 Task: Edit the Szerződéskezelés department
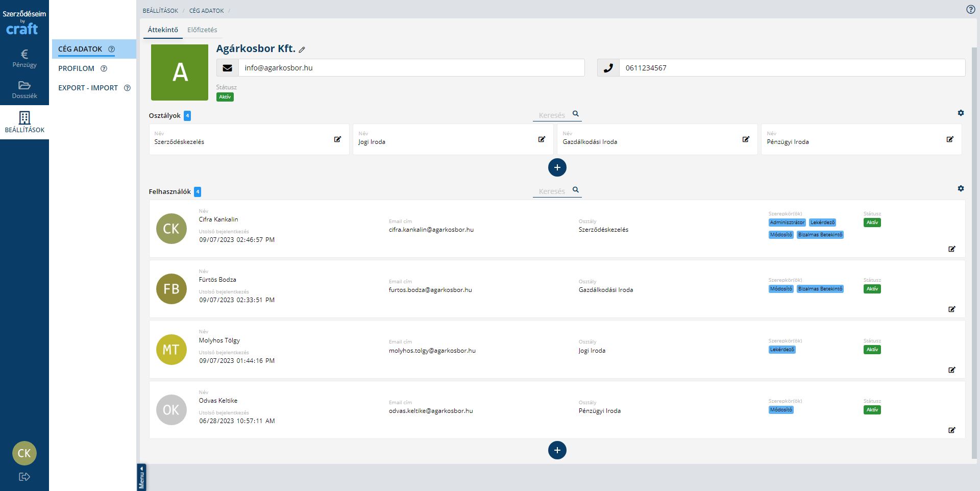[337, 139]
